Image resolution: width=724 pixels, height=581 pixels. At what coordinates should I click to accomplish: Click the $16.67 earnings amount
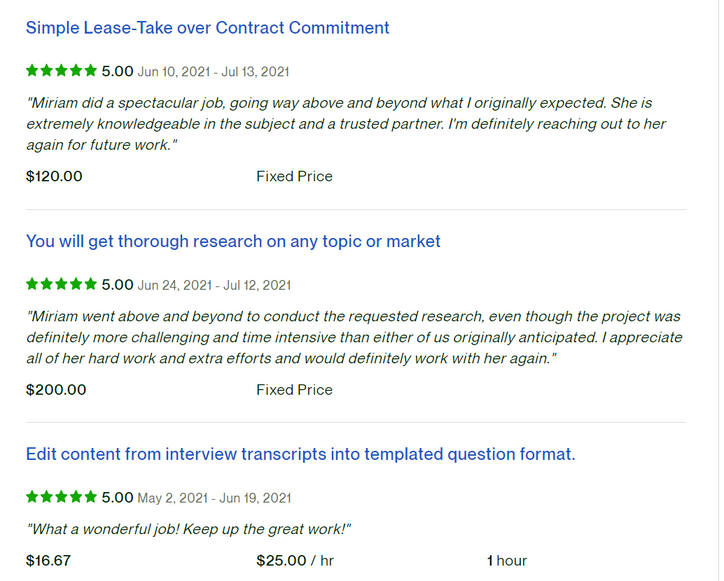[48, 560]
